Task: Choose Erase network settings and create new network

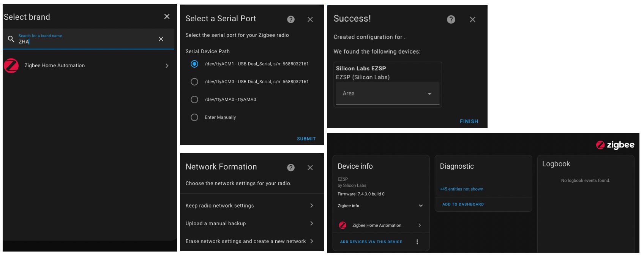Action: tap(252, 241)
